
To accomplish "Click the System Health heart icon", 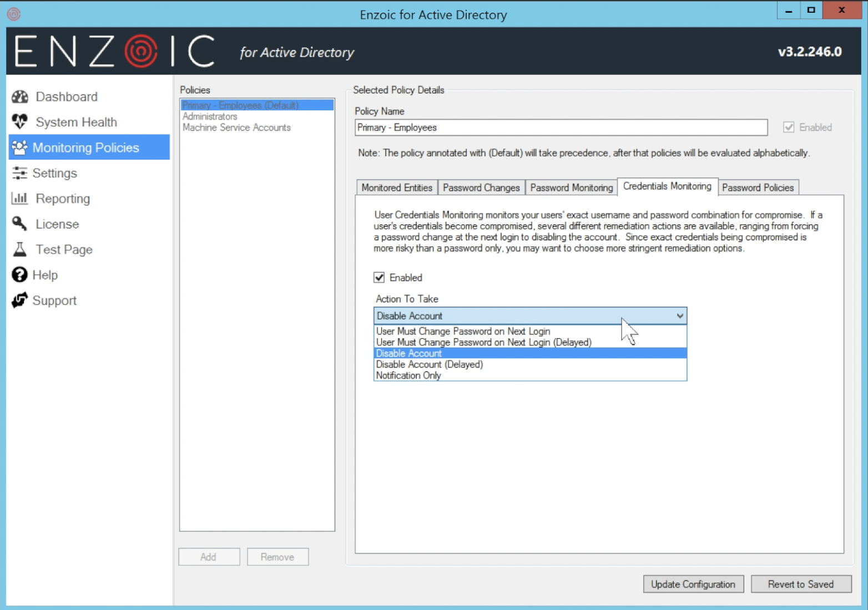I will point(19,121).
